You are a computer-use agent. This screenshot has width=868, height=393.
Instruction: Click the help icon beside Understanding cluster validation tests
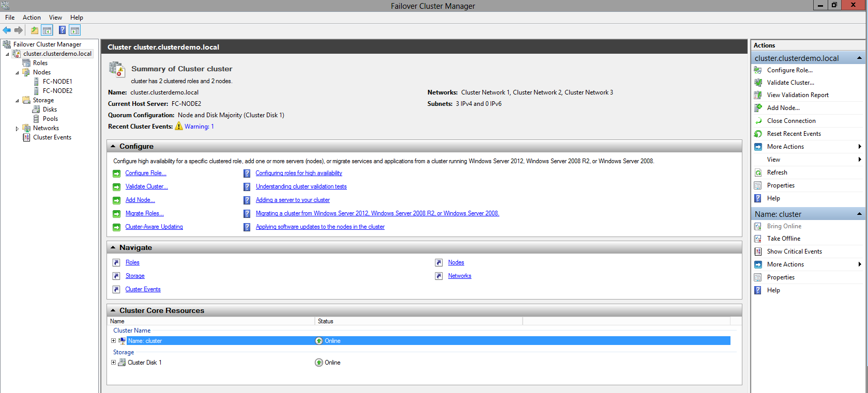pyautogui.click(x=247, y=187)
